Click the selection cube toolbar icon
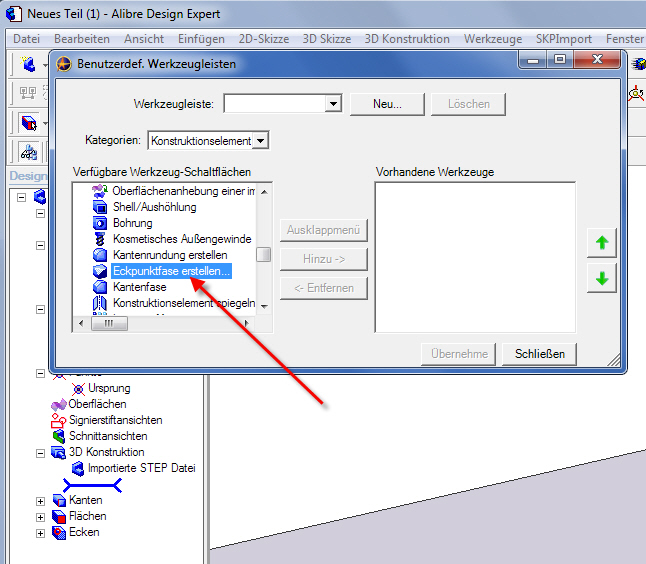Screen dimensions: 646x564 click(29, 122)
